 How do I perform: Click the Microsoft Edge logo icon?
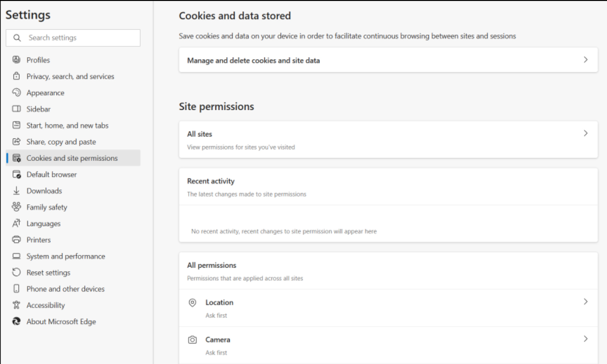coord(16,322)
